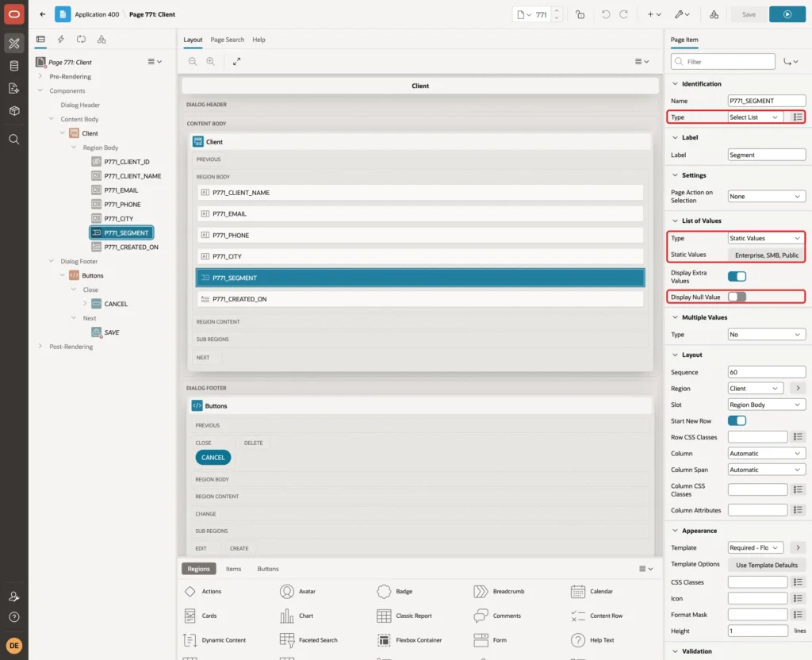Switch to the Items gallery tab

(x=234, y=569)
